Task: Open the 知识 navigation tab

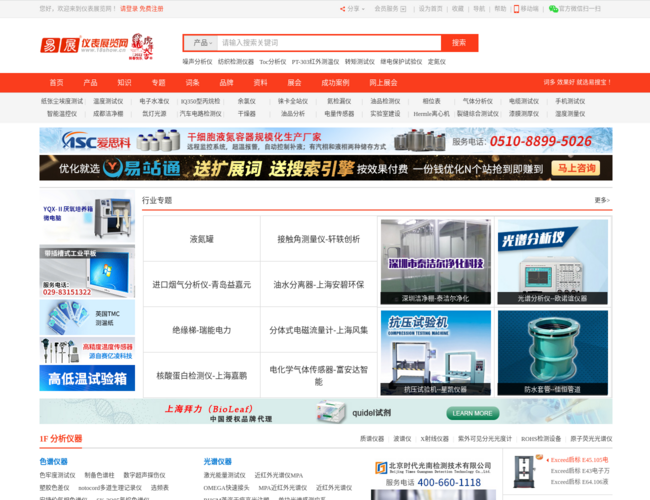Action: coord(124,83)
